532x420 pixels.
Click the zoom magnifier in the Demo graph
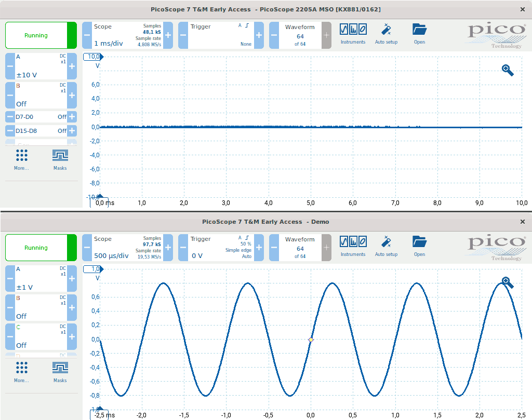[508, 282]
